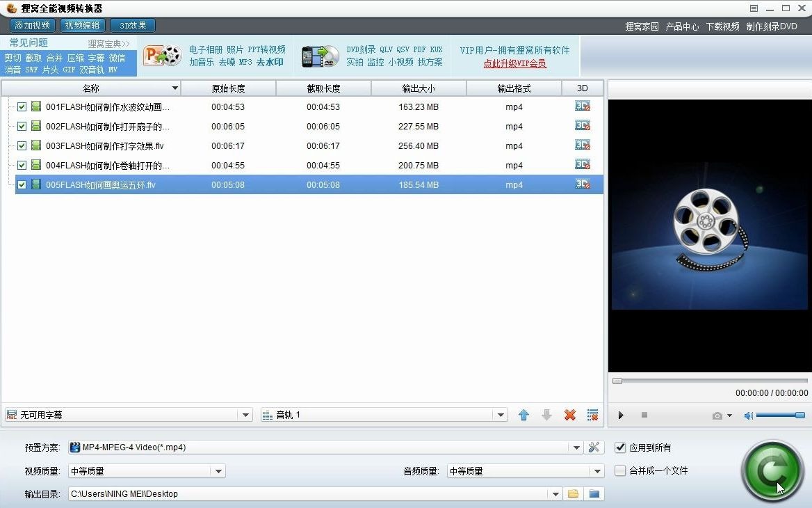
Task: Switch to the 视频编辑 tab
Action: (82, 24)
